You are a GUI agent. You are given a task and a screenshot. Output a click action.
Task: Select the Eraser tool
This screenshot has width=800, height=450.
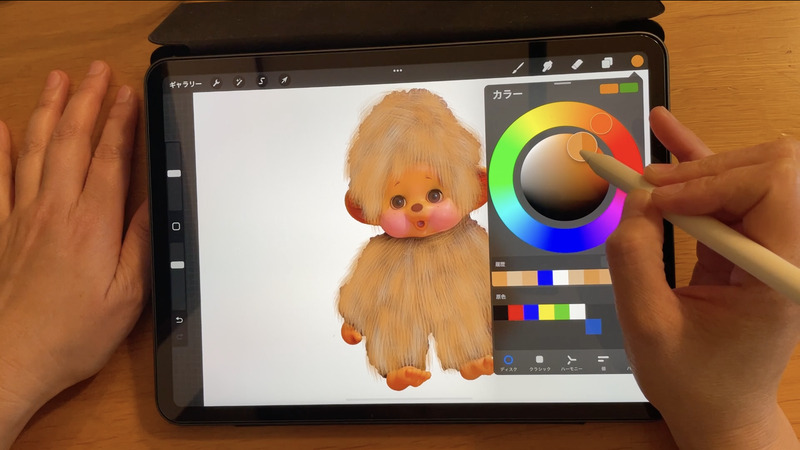pyautogui.click(x=577, y=64)
